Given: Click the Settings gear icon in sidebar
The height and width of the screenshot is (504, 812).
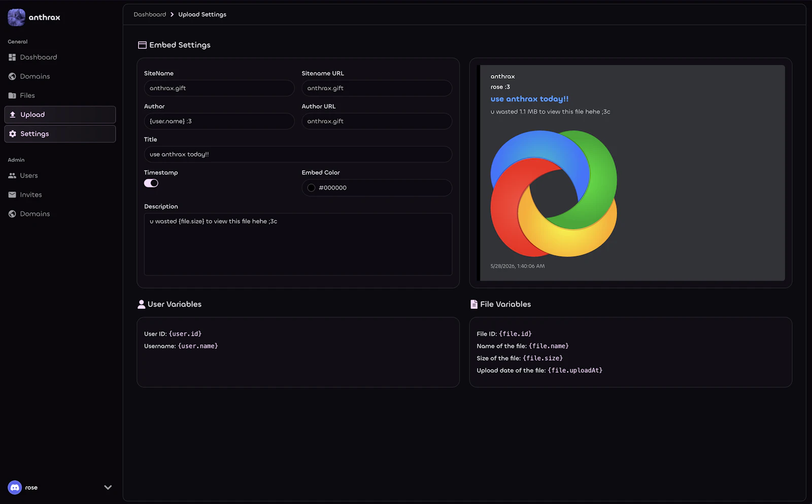Looking at the screenshot, I should click(x=13, y=134).
